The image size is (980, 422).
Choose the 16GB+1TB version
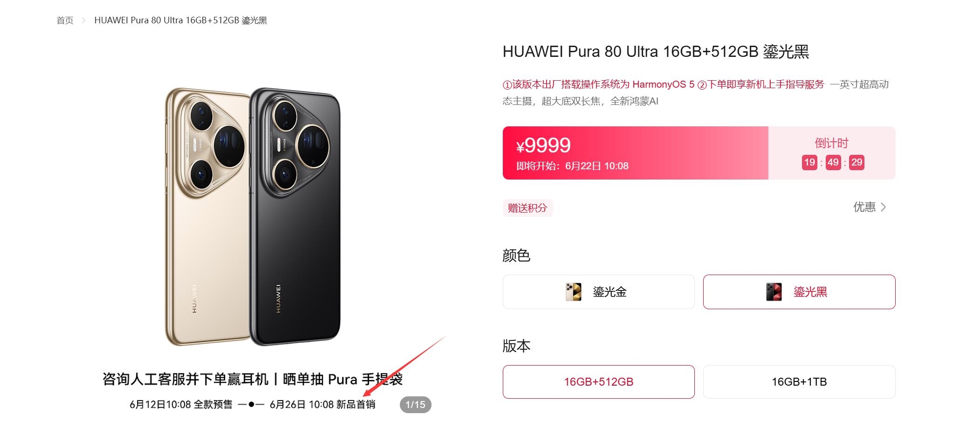(x=799, y=382)
